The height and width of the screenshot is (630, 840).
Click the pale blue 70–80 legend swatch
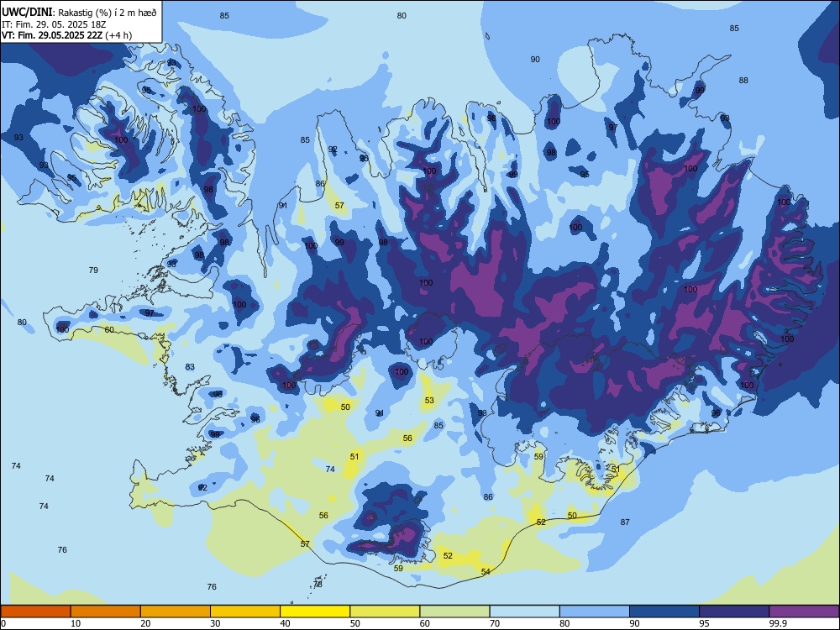tap(524, 612)
